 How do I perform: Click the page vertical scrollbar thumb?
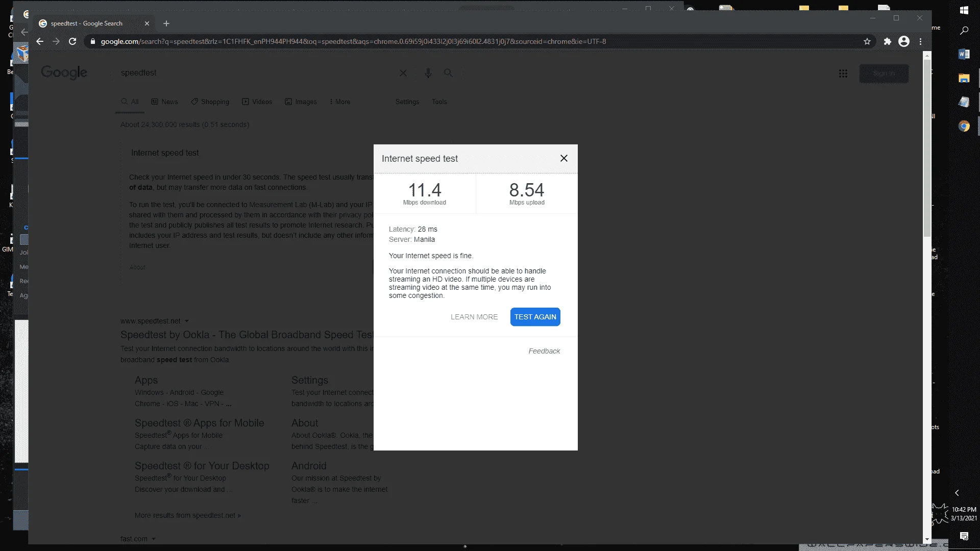pos(927,148)
